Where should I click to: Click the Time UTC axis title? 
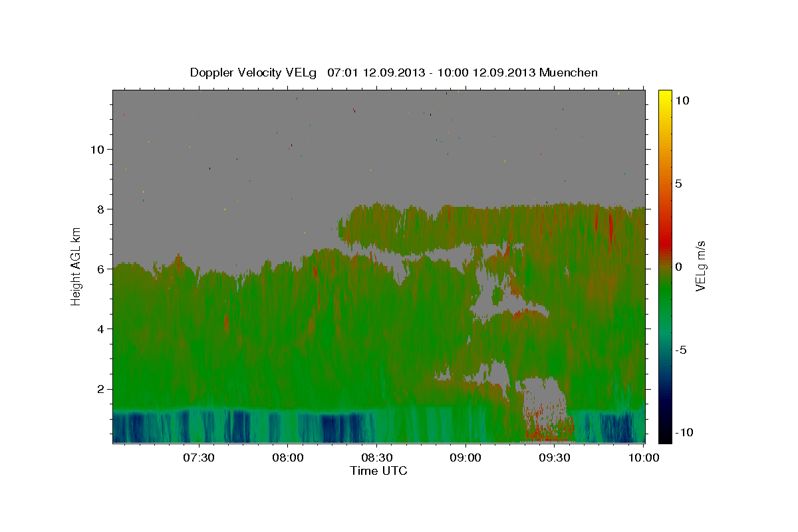pyautogui.click(x=378, y=471)
